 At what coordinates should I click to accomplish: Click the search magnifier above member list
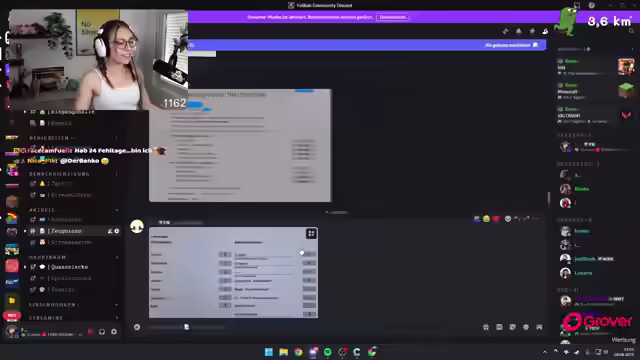[x=631, y=31]
